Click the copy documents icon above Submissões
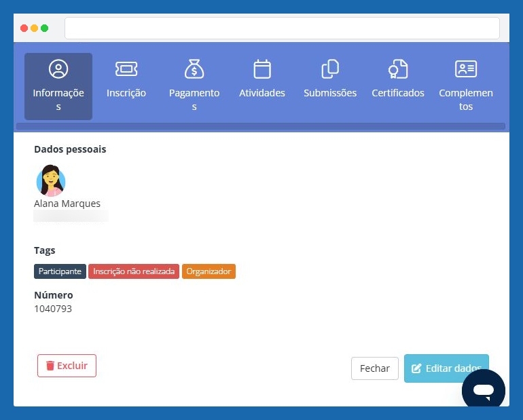 click(x=330, y=69)
